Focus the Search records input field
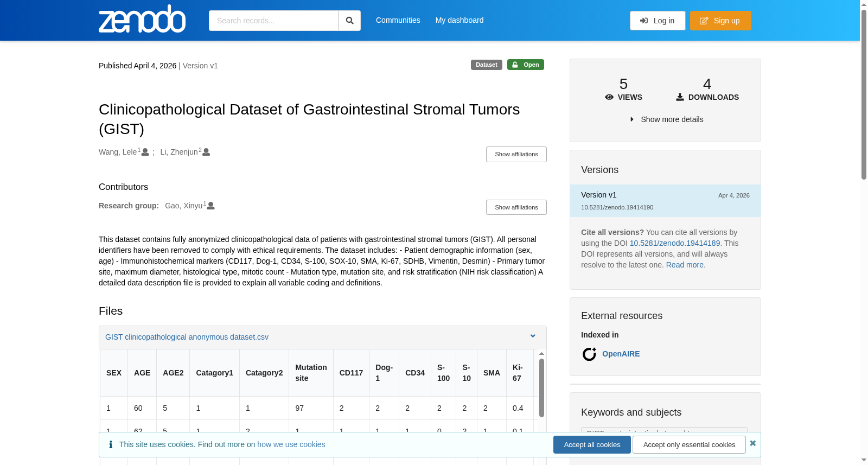This screenshot has height=465, width=868. pos(273,21)
